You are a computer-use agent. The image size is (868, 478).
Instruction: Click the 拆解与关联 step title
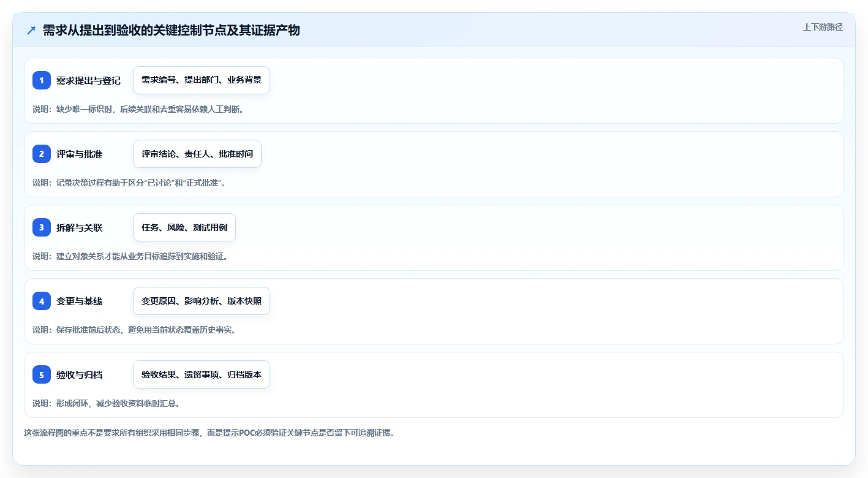(80, 227)
